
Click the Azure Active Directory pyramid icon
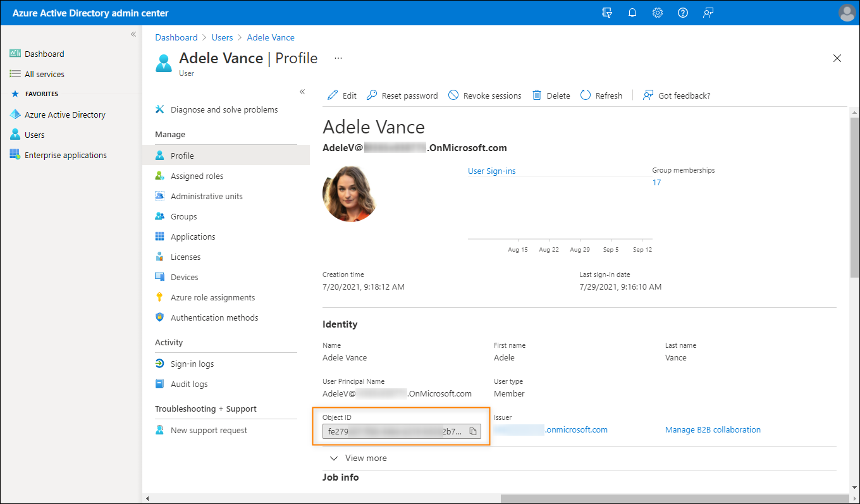click(15, 114)
